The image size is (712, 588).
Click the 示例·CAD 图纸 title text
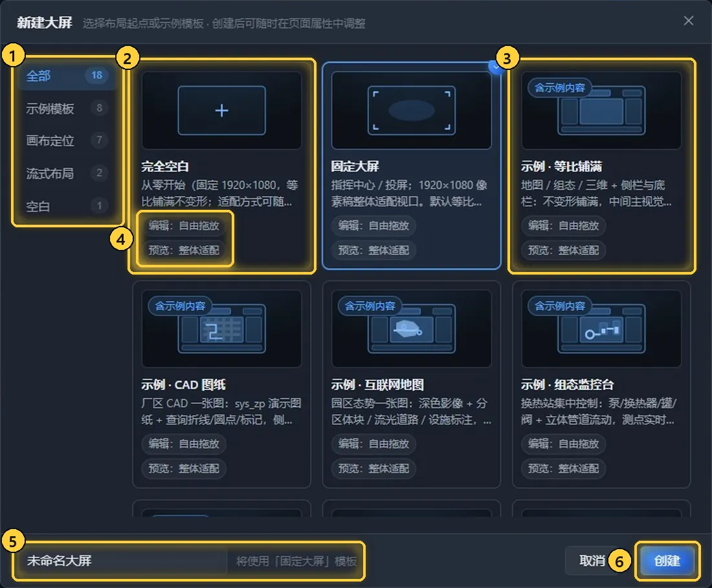pyautogui.click(x=183, y=385)
